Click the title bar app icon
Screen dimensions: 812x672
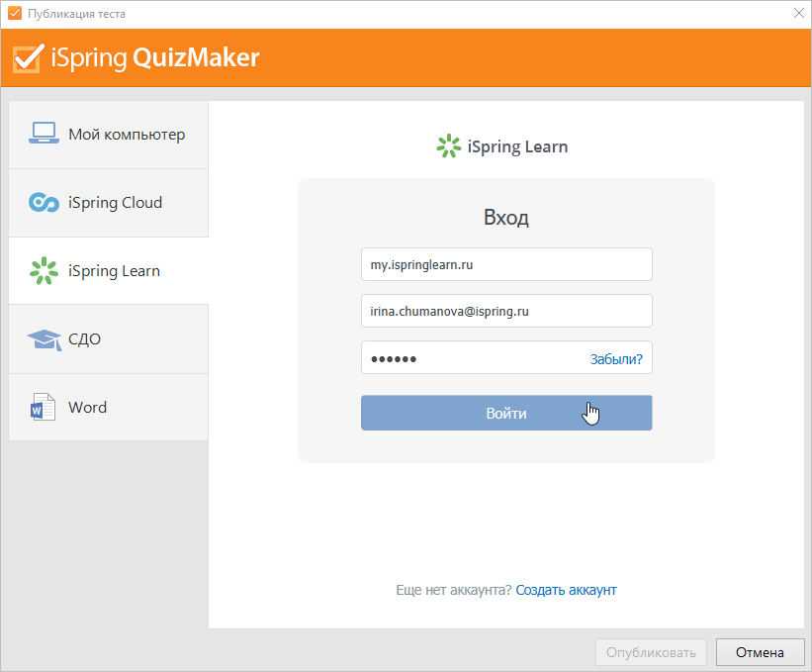15,14
